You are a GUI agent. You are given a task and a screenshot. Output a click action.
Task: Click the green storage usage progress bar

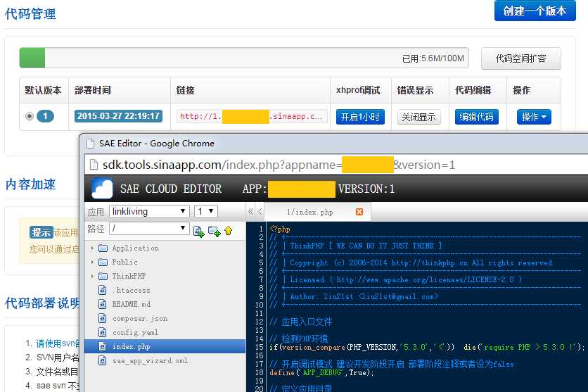[32, 58]
